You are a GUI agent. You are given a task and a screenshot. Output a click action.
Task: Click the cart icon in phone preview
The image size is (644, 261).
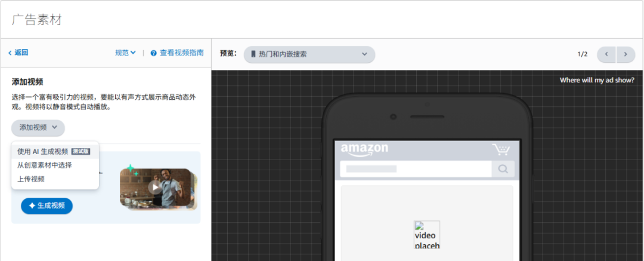coord(501,149)
